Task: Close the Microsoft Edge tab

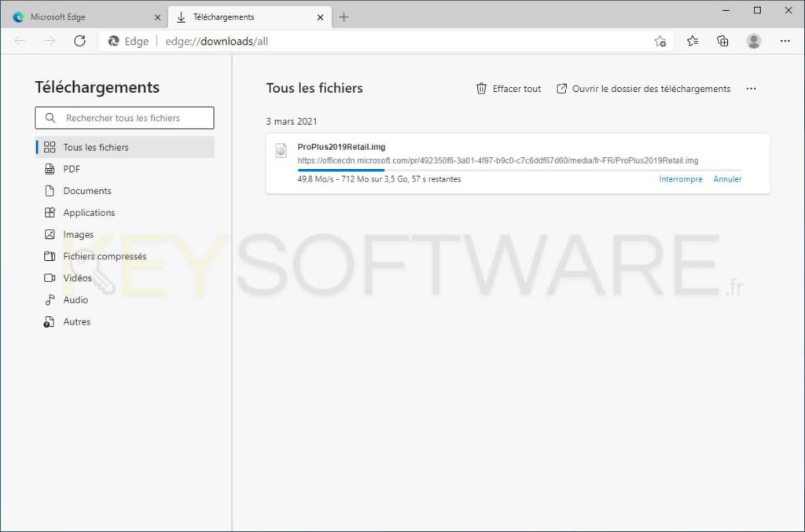Action: coord(157,17)
